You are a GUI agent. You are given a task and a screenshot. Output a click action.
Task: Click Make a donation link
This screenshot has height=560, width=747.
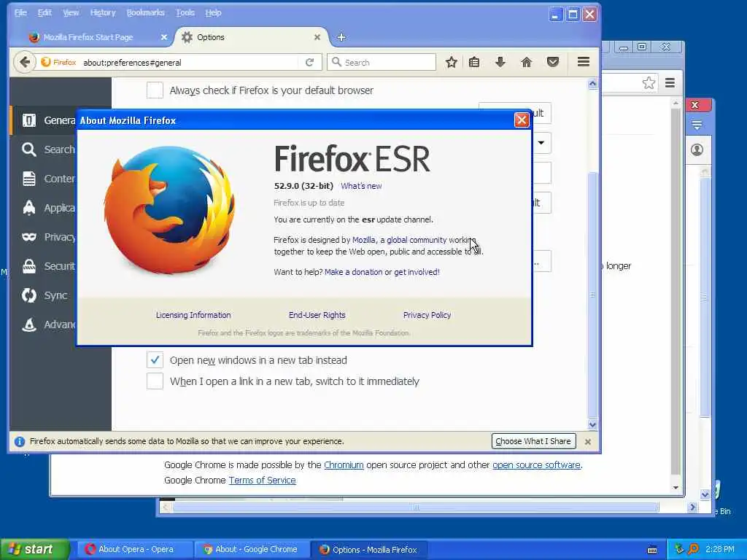pos(354,272)
